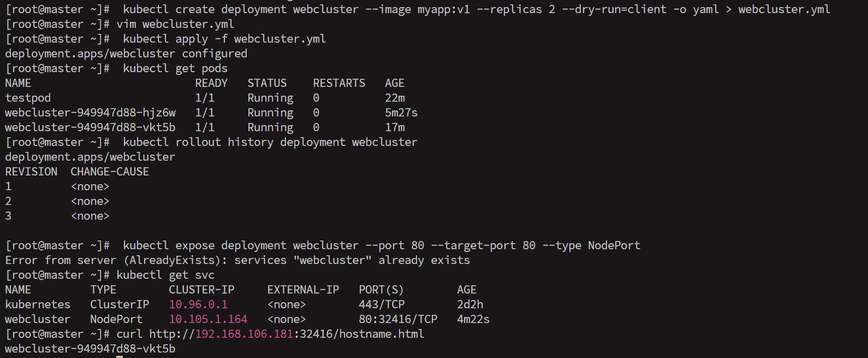Click the ClusterIP type of the kubernetes service
This screenshot has height=358, width=868.
pos(120,304)
